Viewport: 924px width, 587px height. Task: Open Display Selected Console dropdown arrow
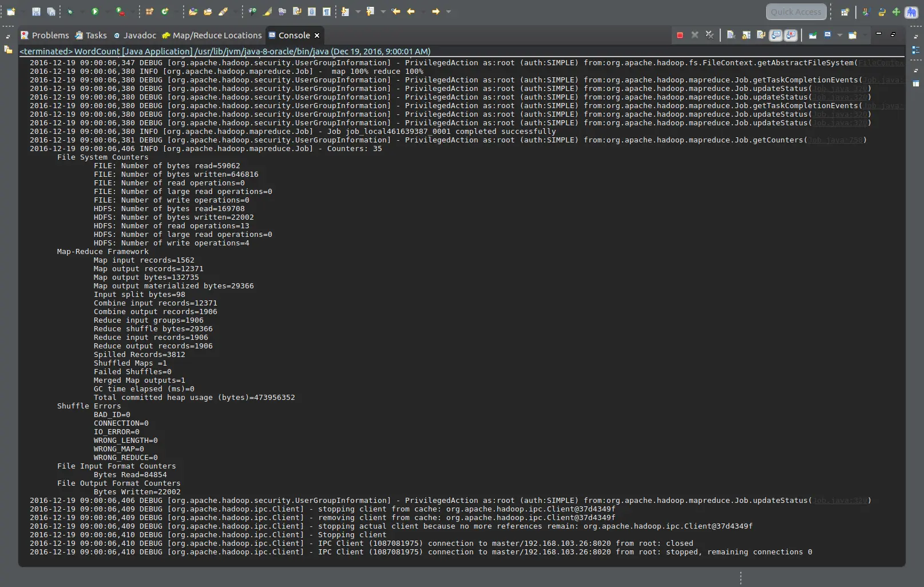(x=839, y=35)
